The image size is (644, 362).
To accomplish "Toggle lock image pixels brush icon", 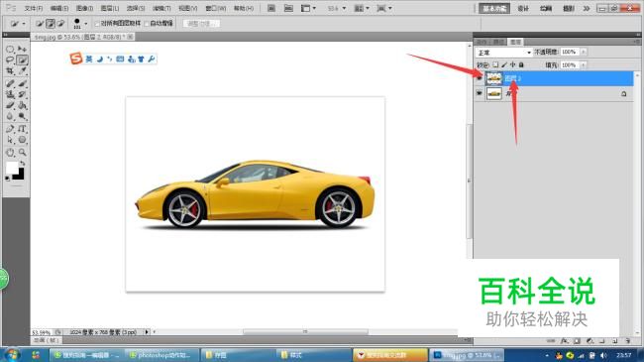I will (x=504, y=64).
